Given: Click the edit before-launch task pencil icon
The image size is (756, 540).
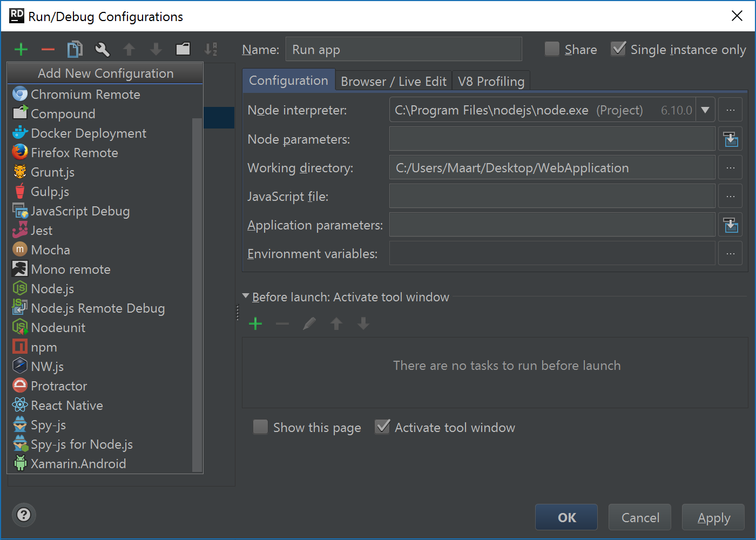Looking at the screenshot, I should click(x=309, y=323).
